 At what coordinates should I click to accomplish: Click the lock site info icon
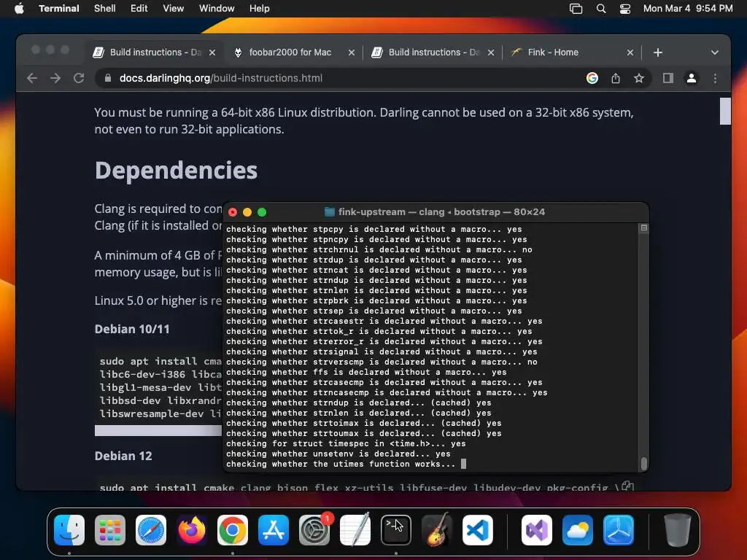click(x=108, y=78)
